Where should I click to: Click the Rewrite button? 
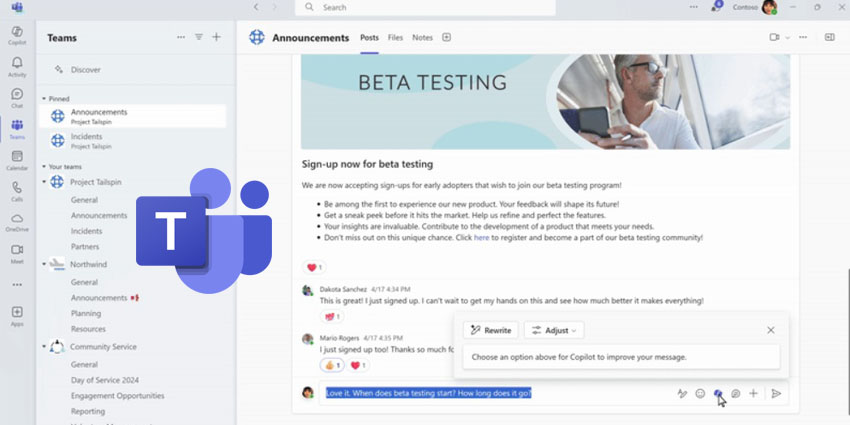coord(491,330)
